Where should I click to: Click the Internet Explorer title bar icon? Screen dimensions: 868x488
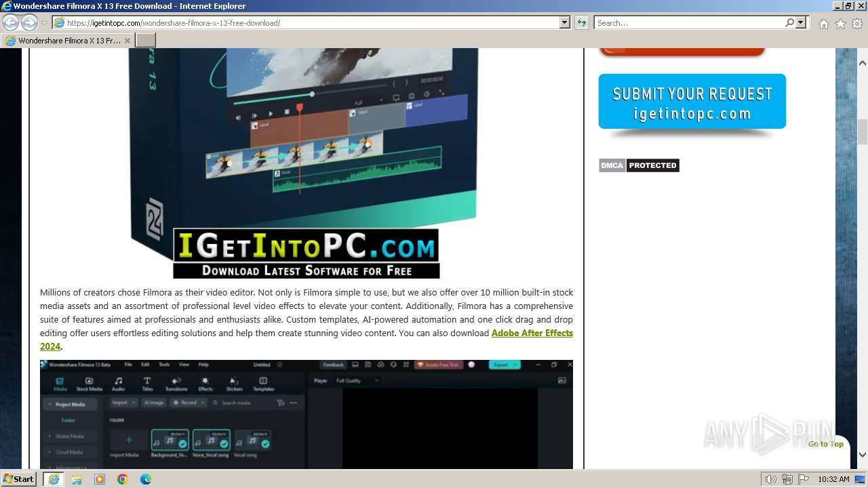pyautogui.click(x=7, y=6)
